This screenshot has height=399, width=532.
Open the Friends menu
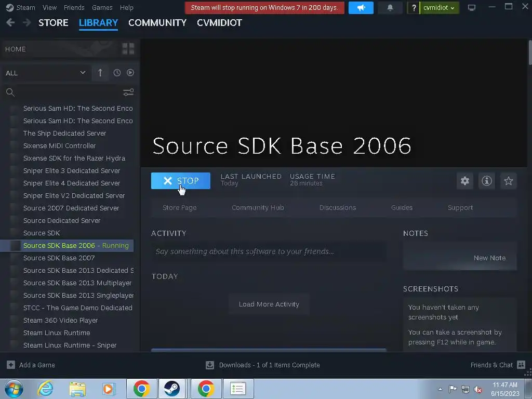[x=74, y=7]
